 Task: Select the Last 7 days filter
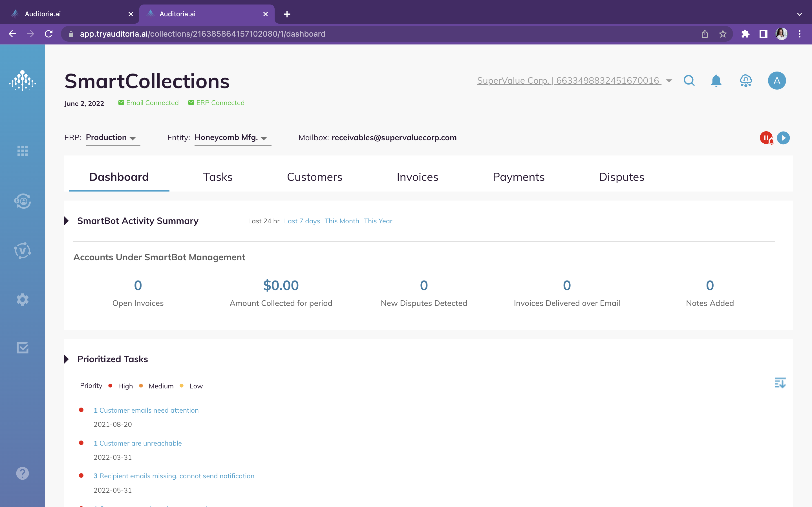tap(302, 221)
